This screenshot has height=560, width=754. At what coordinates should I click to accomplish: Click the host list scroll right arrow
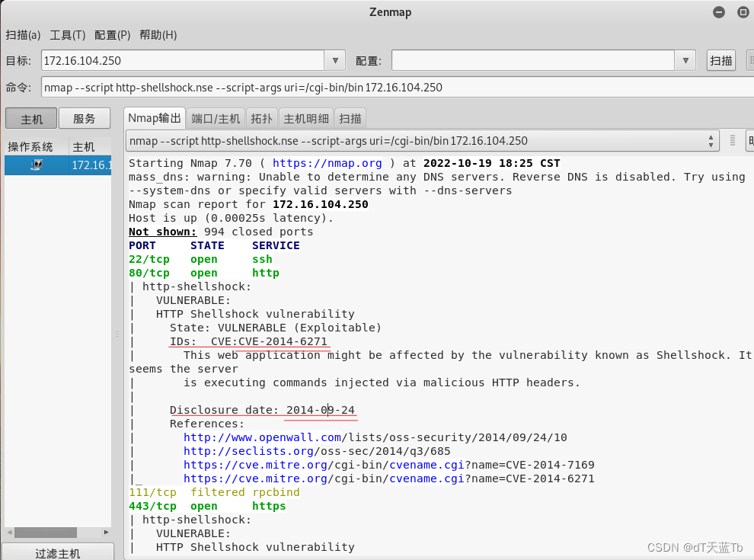click(107, 533)
